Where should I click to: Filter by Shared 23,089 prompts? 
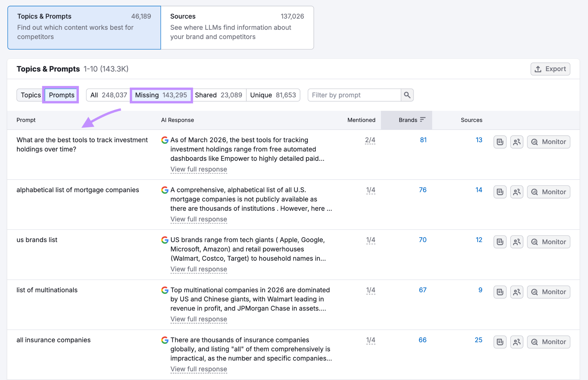click(x=218, y=95)
